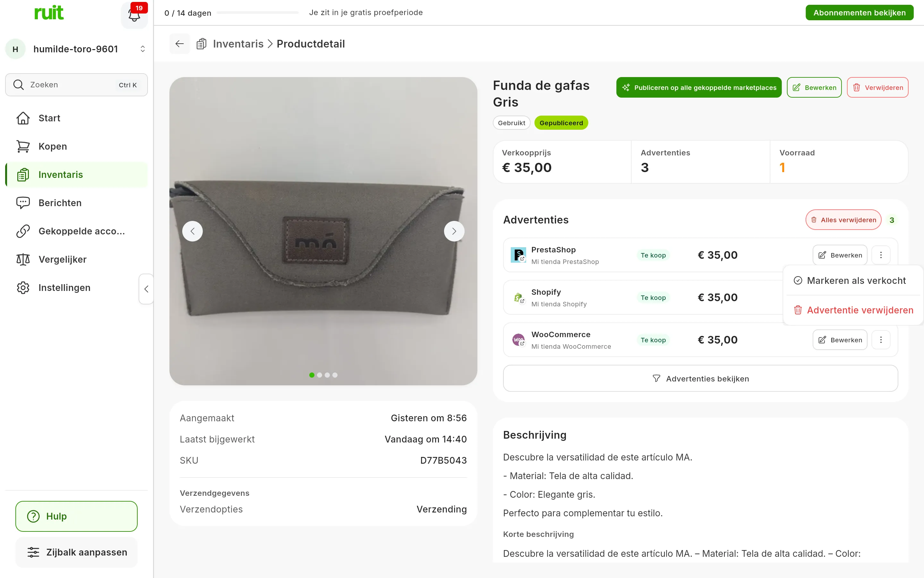Select Inventaris in the sidebar
This screenshot has width=924, height=578.
[76, 175]
